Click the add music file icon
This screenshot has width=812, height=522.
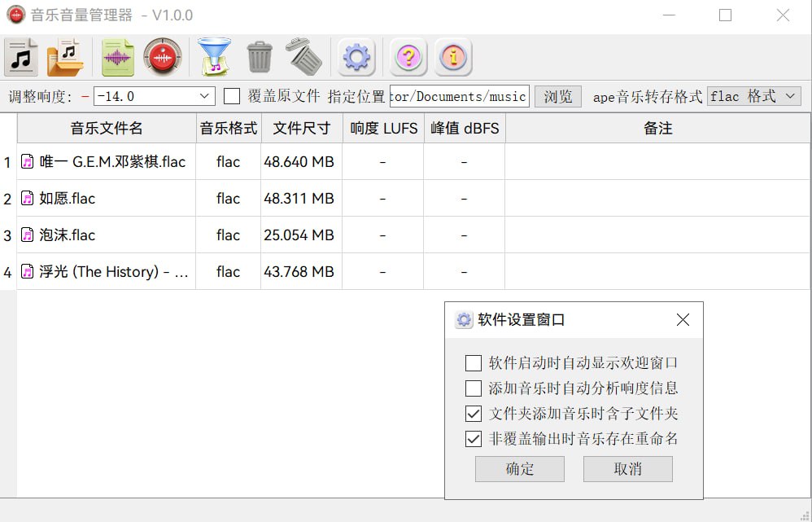tap(21, 57)
